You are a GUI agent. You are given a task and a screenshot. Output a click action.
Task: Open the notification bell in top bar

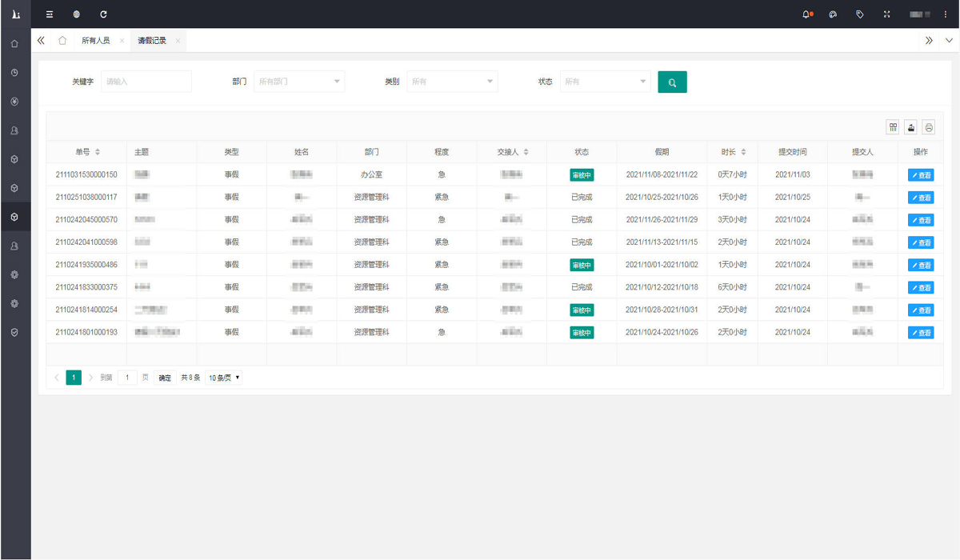tap(806, 14)
